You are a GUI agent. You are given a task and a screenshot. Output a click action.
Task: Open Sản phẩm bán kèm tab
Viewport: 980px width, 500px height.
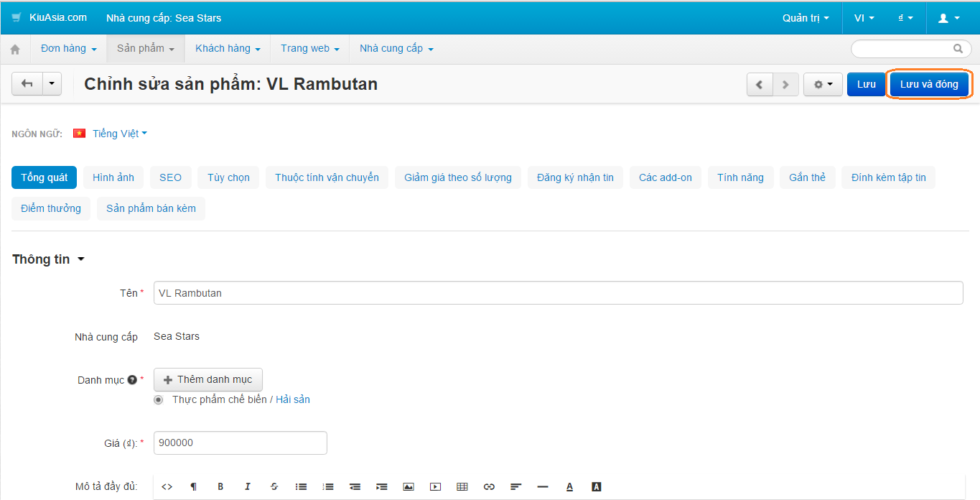point(151,208)
